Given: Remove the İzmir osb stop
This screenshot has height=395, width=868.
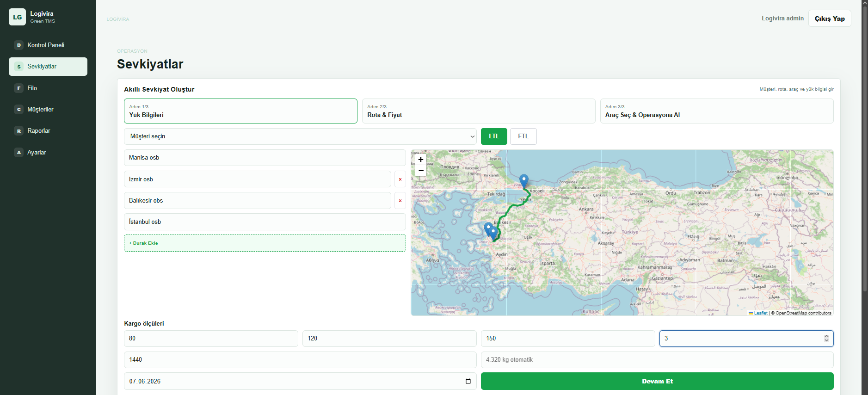Looking at the screenshot, I should [400, 179].
